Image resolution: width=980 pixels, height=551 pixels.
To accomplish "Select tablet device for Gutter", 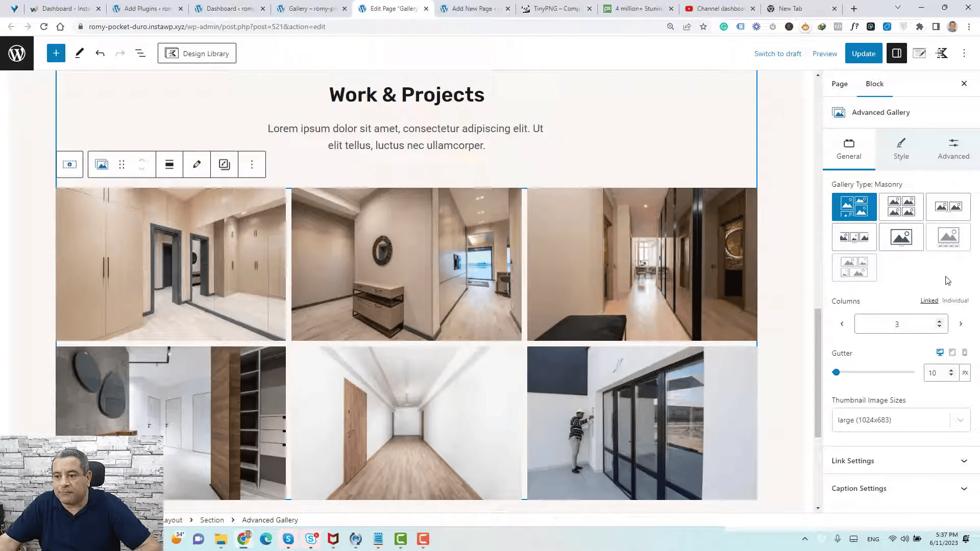I will coord(952,353).
